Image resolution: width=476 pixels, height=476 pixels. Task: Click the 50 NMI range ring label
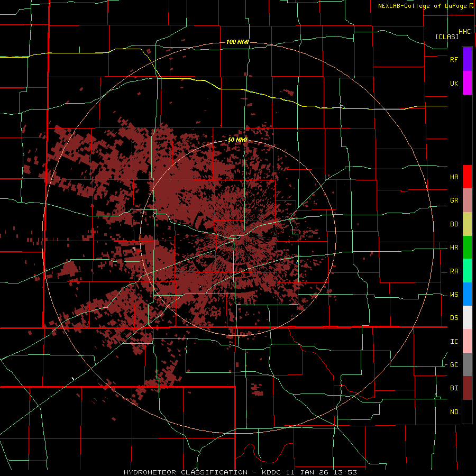[x=237, y=140]
